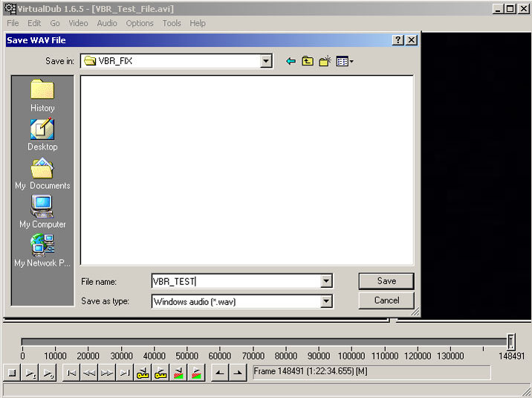Open My Network Places in the places bar
This screenshot has width=532, height=398.
click(42, 251)
